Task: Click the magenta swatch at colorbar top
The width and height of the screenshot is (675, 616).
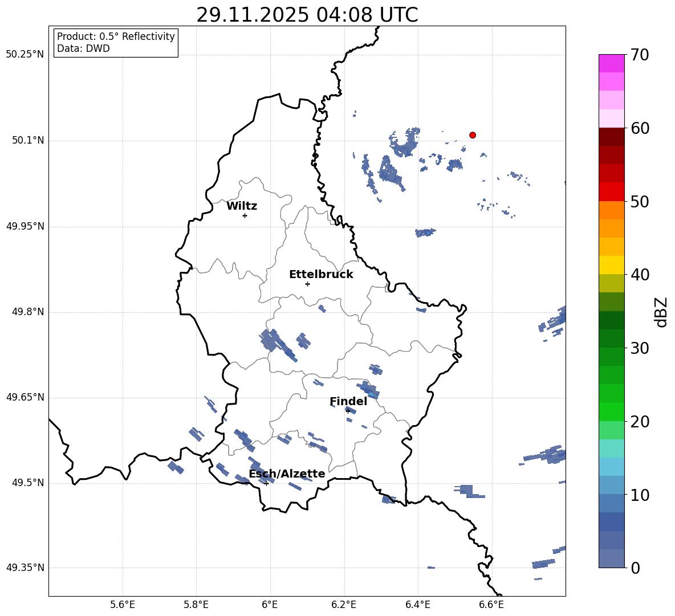Action: pos(611,64)
